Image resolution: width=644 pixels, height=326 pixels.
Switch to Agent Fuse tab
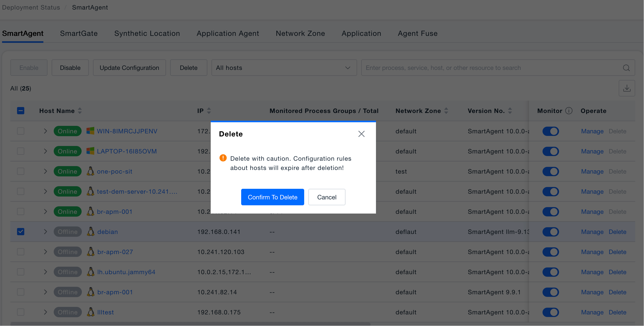tap(418, 34)
